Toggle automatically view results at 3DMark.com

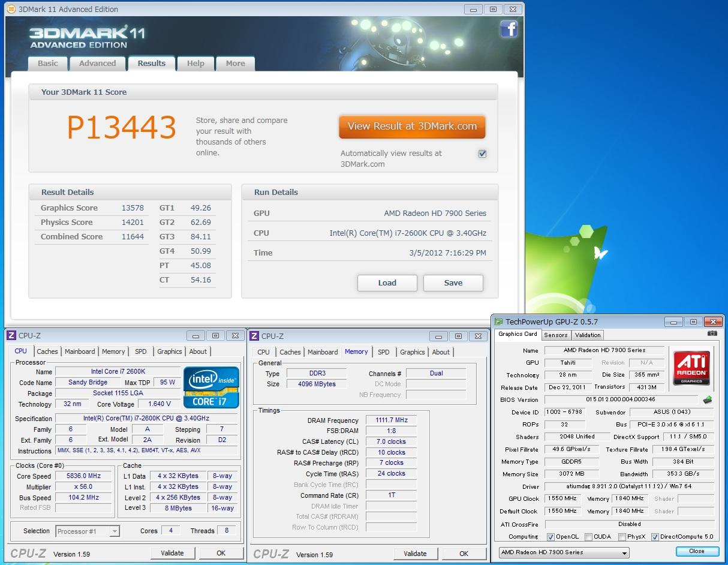(x=482, y=154)
